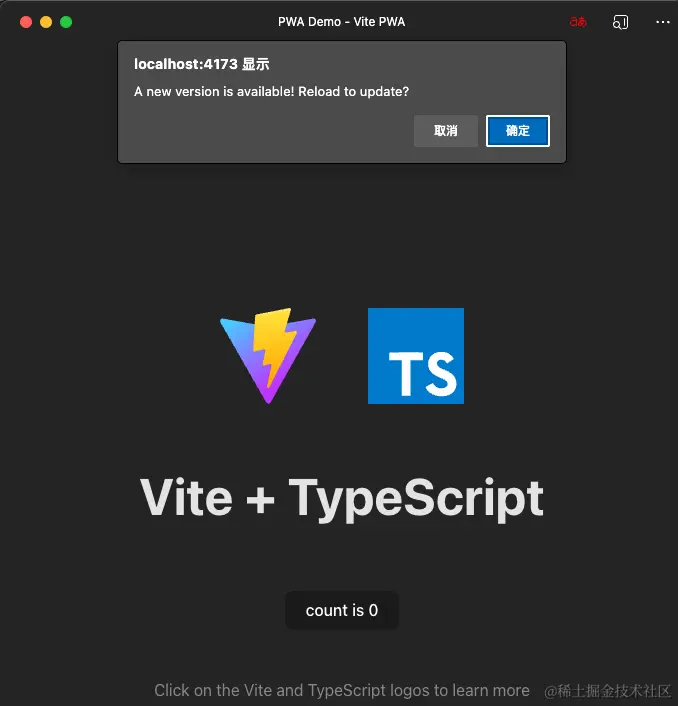The height and width of the screenshot is (706, 678).
Task: Minimize the PWA Demo window
Action: 46,22
